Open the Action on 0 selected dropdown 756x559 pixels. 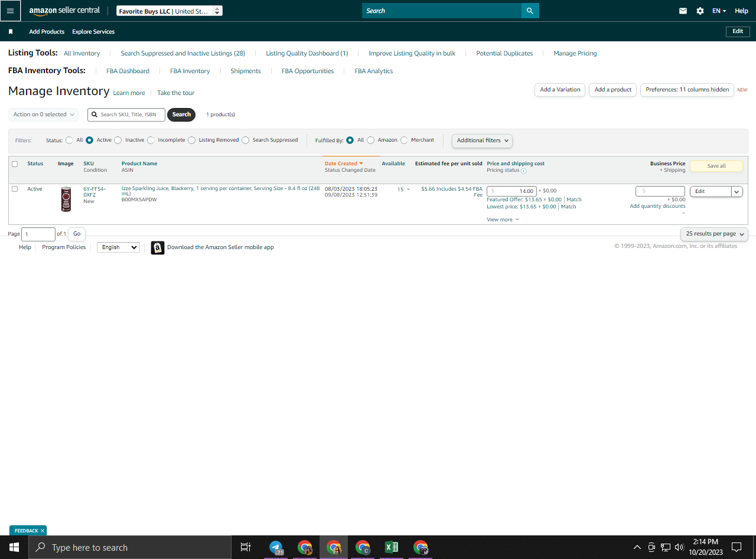click(43, 115)
